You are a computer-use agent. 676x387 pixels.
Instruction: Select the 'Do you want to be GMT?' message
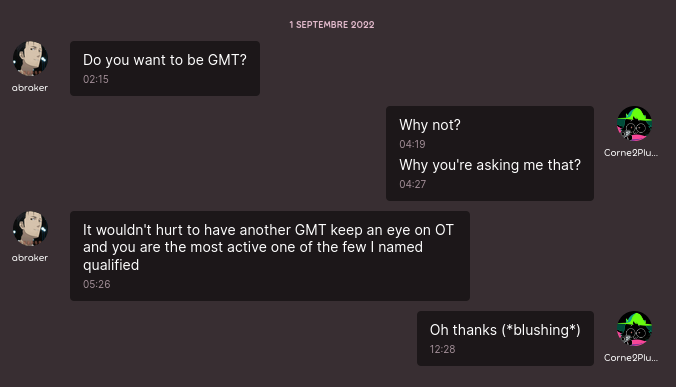165,60
